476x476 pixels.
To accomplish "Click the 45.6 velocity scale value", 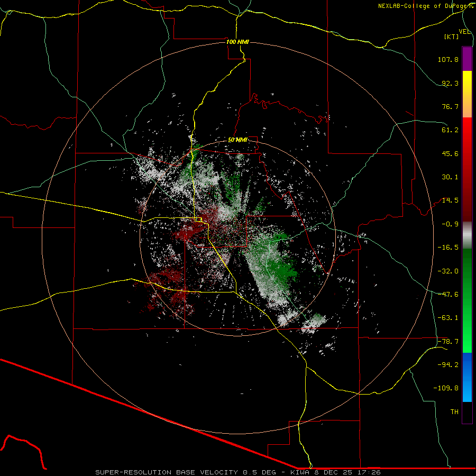I will pos(450,153).
